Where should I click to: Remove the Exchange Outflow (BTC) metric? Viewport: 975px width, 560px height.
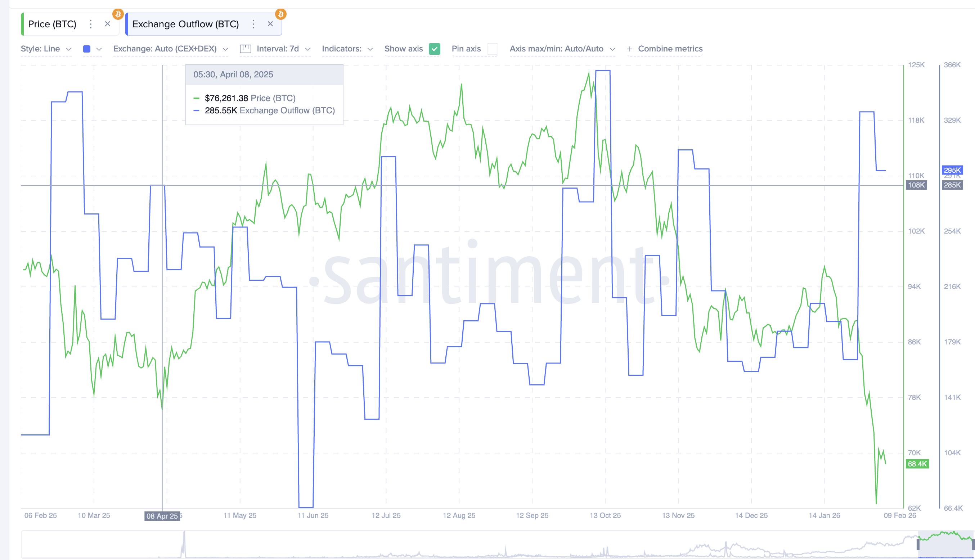[x=270, y=24]
